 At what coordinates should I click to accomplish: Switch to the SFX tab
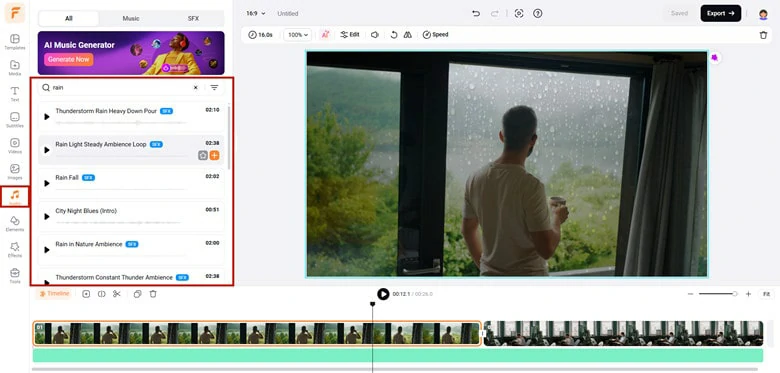(193, 18)
